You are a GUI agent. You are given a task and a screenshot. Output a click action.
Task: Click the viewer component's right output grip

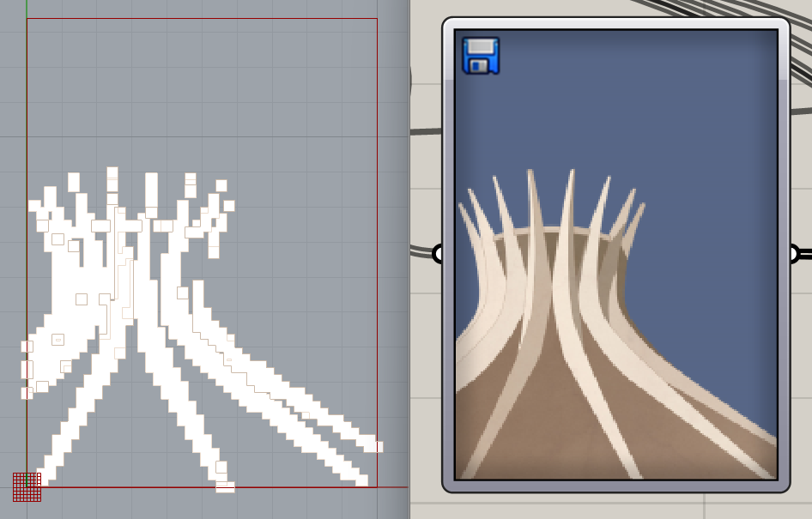pos(794,254)
